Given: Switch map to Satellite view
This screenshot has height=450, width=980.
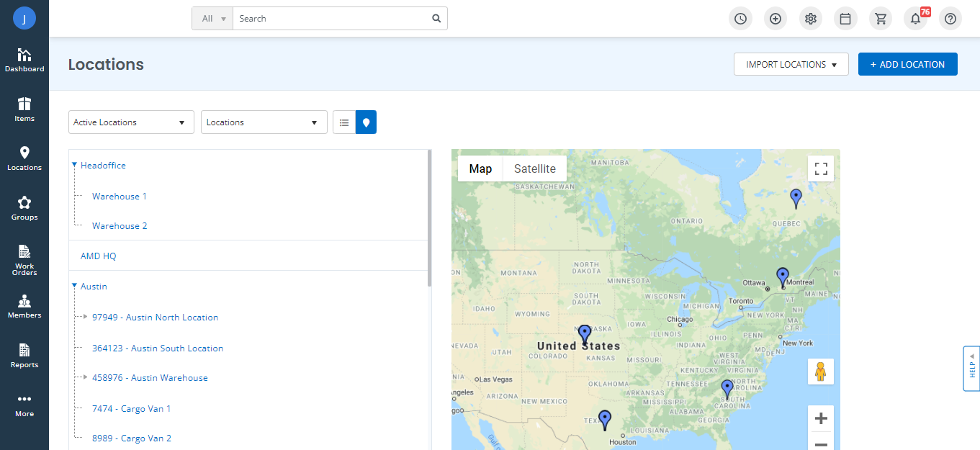Looking at the screenshot, I should tap(534, 169).
